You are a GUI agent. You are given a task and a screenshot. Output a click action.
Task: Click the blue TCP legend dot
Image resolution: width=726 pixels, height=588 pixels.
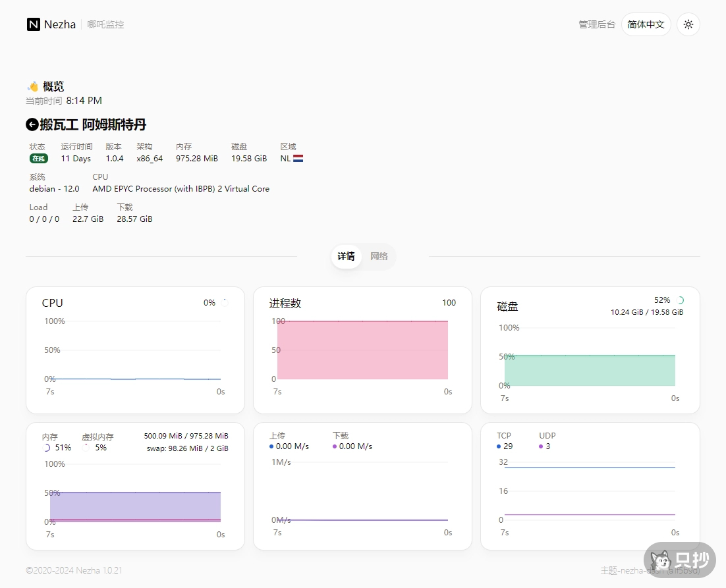coord(499,446)
